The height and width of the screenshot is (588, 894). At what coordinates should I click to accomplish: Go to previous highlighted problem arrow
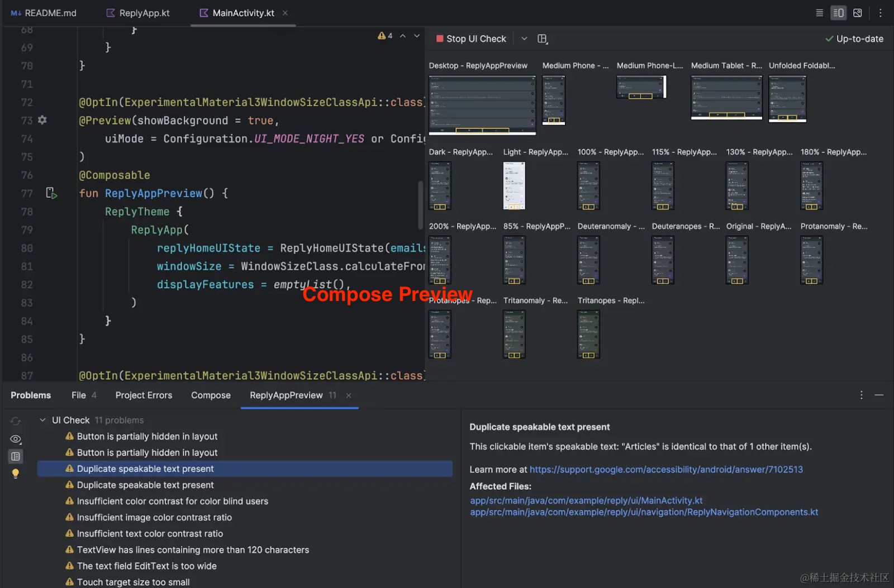pyautogui.click(x=402, y=36)
